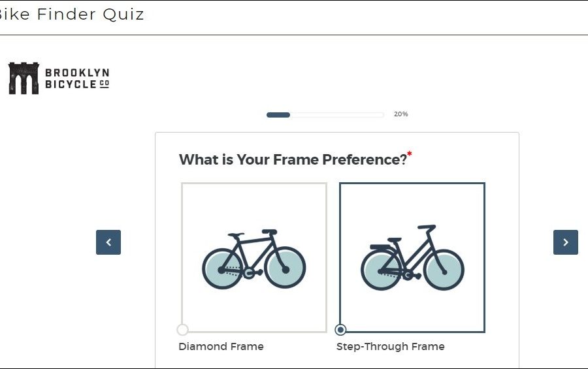Click the 20% progress label
This screenshot has height=369, width=588.
(x=400, y=114)
